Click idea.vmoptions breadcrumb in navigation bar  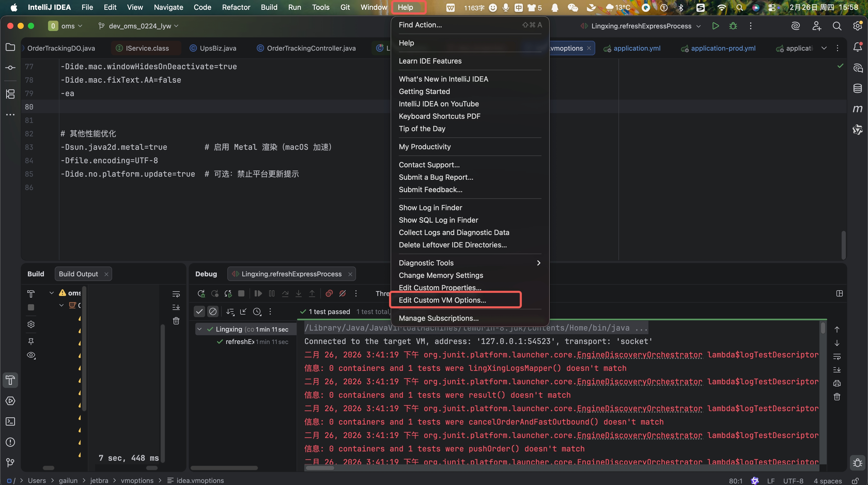point(196,481)
